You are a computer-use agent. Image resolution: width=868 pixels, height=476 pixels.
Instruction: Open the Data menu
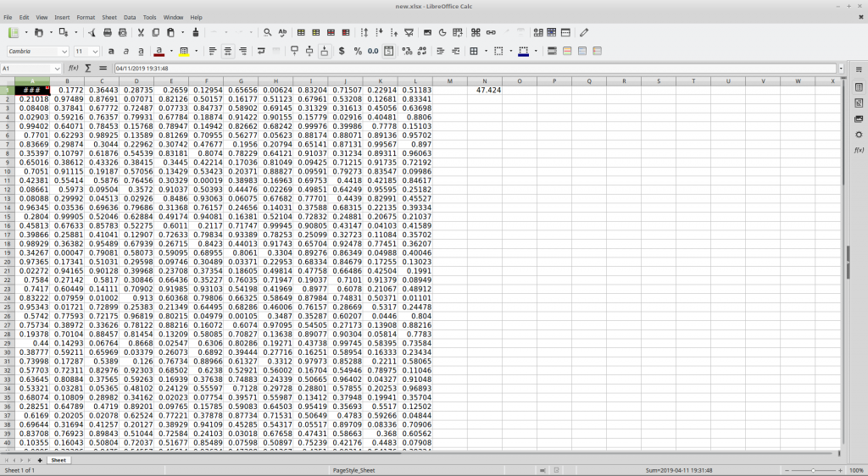[x=130, y=17]
